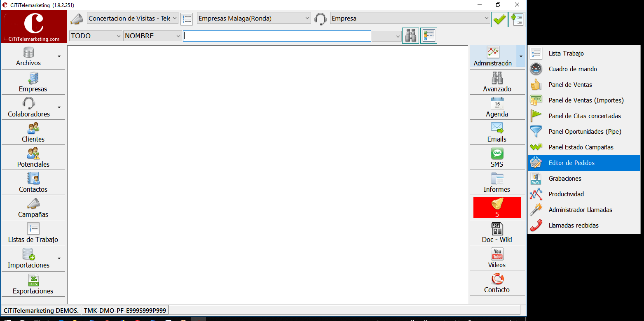
Task: Expand the Concertacion de Visitas campaign dropdown
Action: point(133,19)
